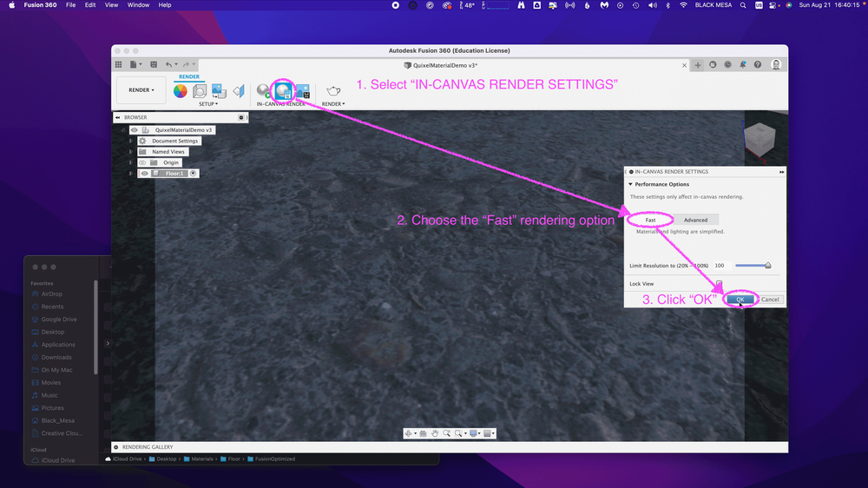The image size is (868, 488).
Task: Open the SETUP dropdown menu
Action: point(208,104)
